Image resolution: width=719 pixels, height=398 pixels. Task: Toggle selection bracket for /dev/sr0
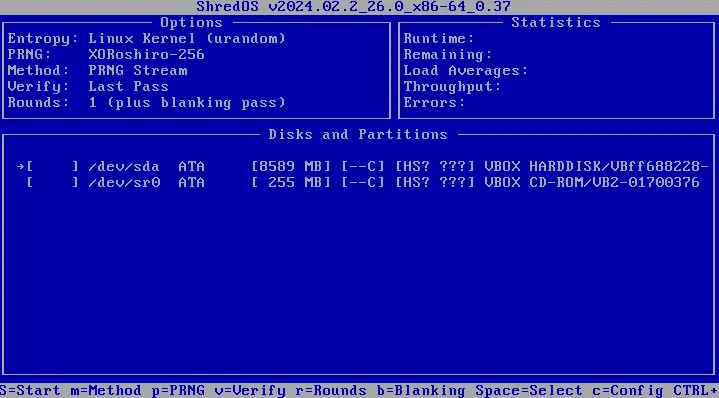53,182
